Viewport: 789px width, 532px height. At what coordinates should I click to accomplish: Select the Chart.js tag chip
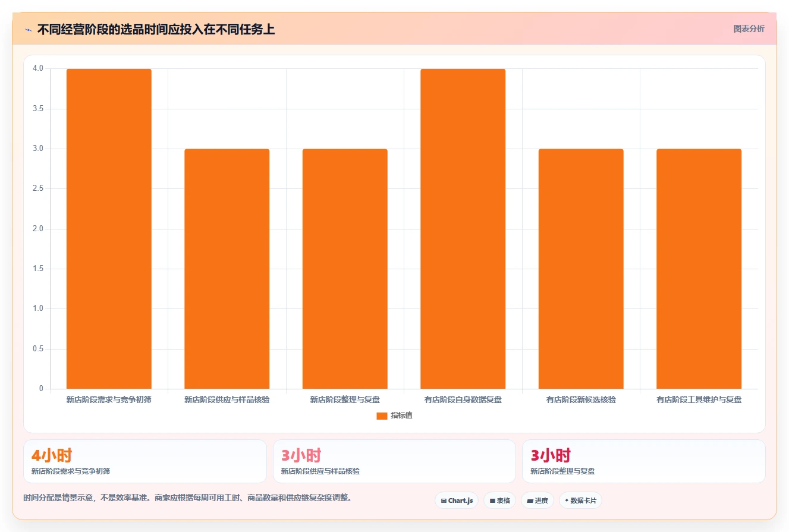point(457,500)
